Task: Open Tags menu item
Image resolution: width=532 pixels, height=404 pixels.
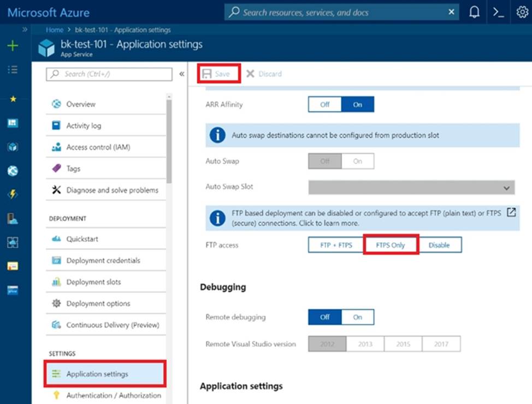Action: tap(106, 168)
